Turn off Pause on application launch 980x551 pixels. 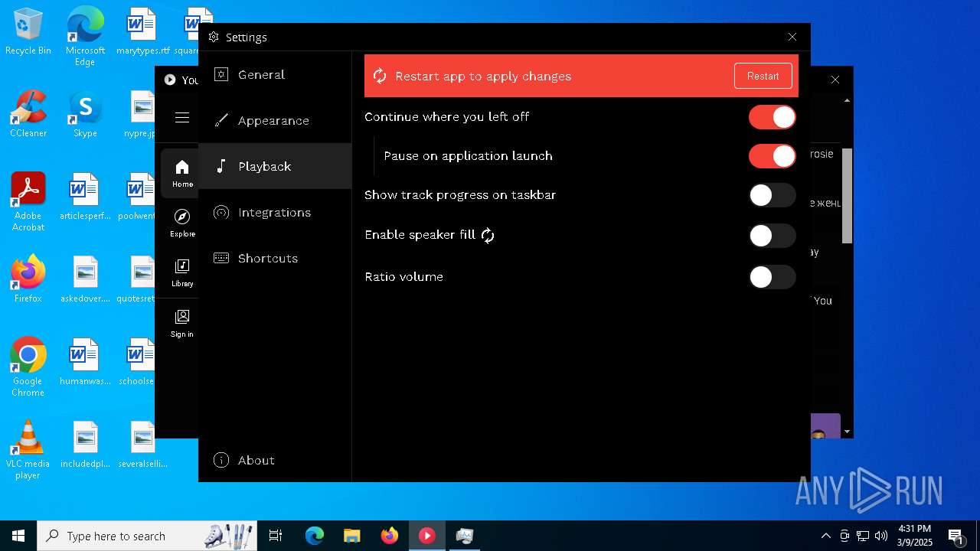click(773, 156)
